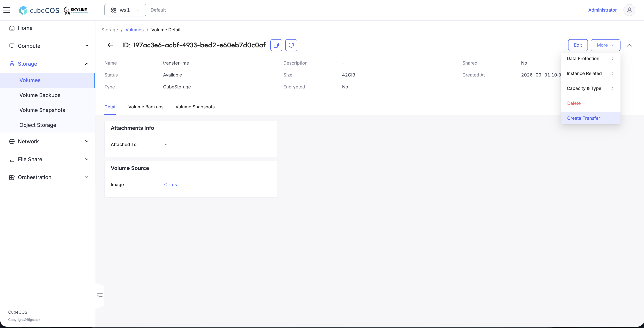Click the Attachments Info heading
This screenshot has width=644, height=328.
(132, 128)
